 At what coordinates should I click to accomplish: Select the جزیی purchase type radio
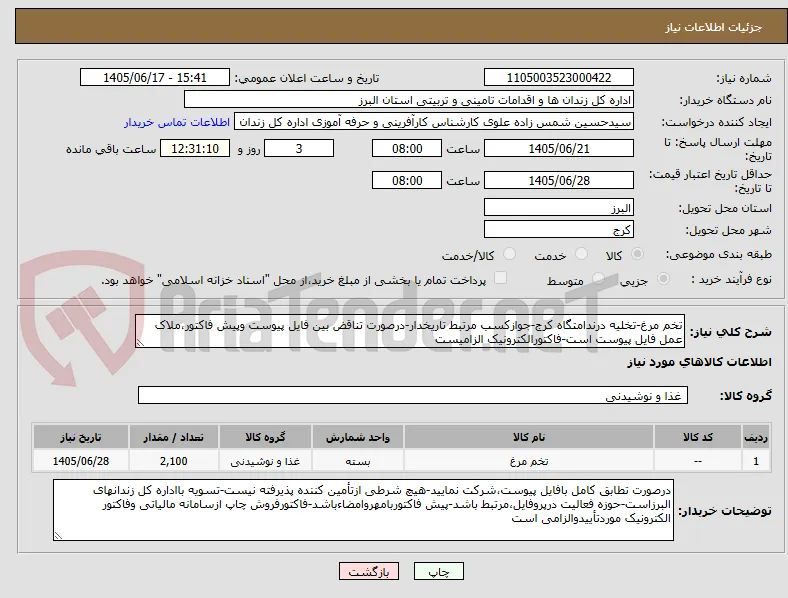(663, 278)
